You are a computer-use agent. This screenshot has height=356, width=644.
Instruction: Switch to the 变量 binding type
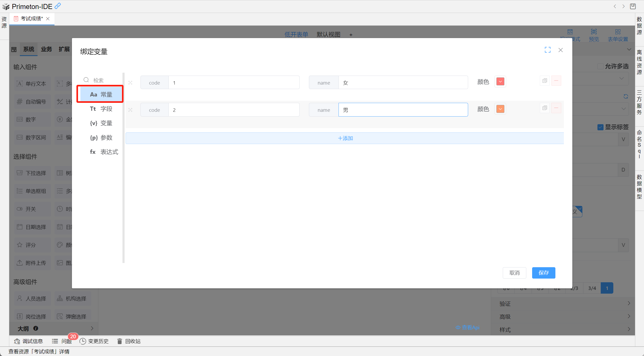coord(101,123)
